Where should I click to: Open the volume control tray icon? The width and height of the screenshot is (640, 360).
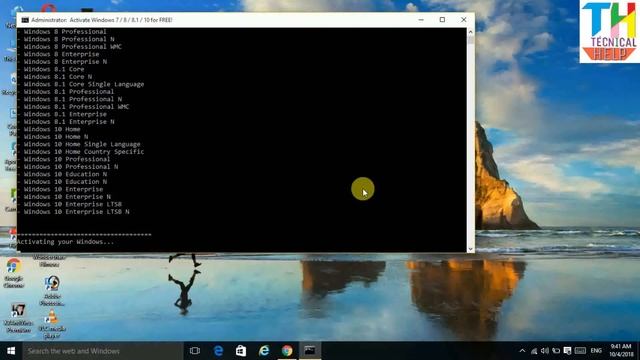[545, 351]
